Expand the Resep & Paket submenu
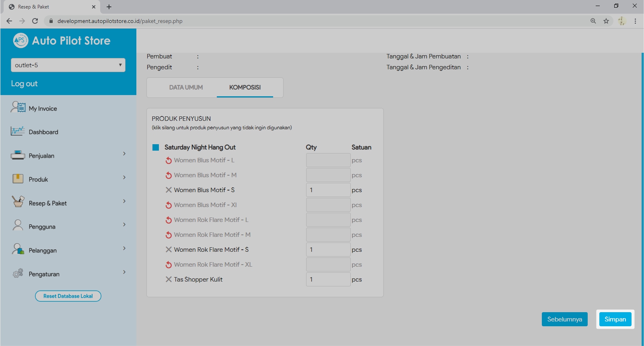 click(124, 201)
